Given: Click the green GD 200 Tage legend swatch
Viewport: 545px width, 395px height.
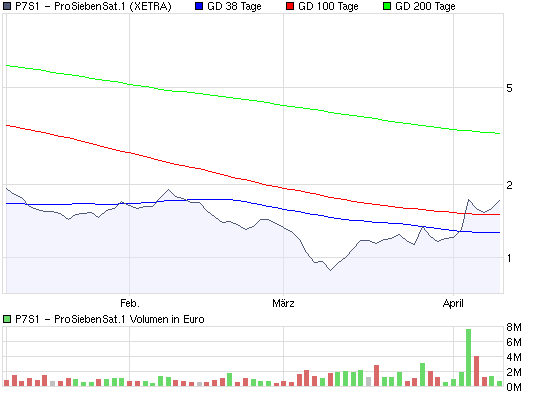Looking at the screenshot, I should click(387, 6).
